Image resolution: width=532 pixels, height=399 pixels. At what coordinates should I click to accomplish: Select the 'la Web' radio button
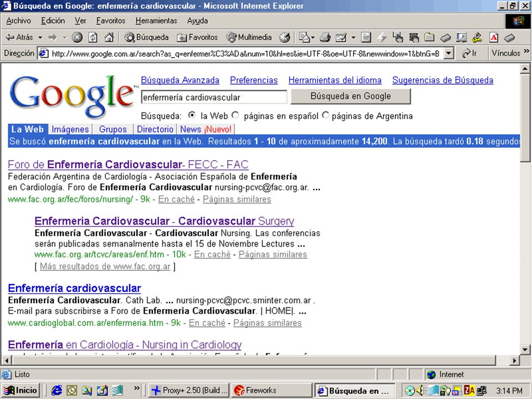coord(192,115)
